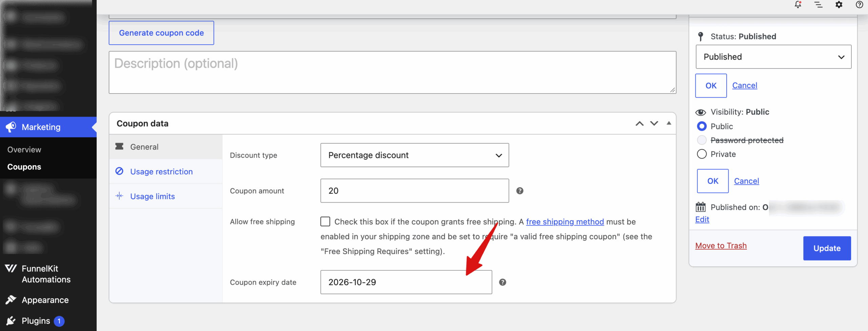The width and height of the screenshot is (868, 331).
Task: Open the Overview submenu item
Action: 24,150
